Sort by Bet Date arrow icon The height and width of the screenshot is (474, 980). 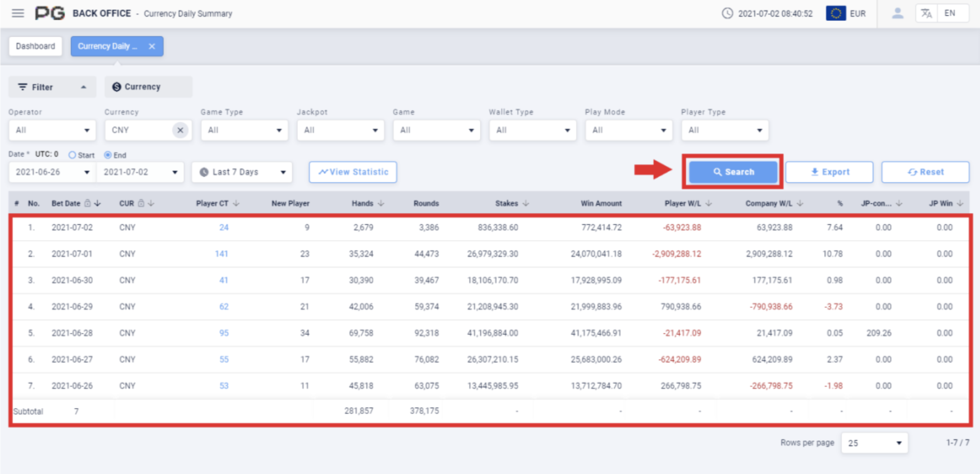pyautogui.click(x=98, y=203)
